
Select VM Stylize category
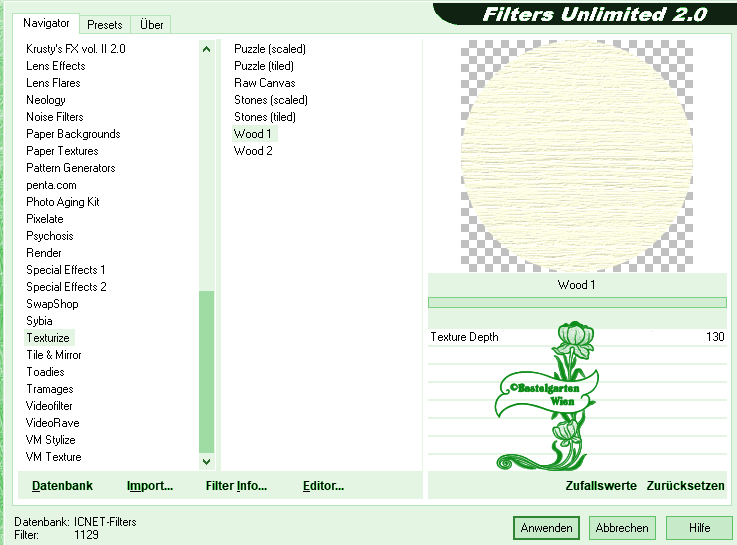50,440
